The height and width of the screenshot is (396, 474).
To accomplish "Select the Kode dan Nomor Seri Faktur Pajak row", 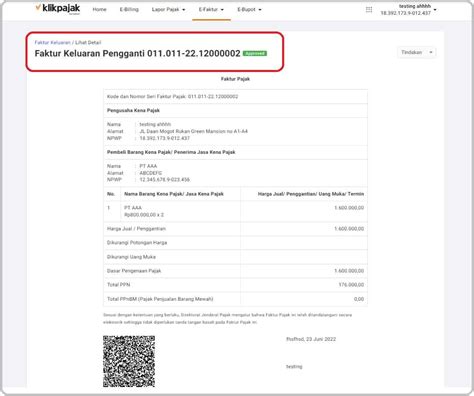I will (235, 96).
